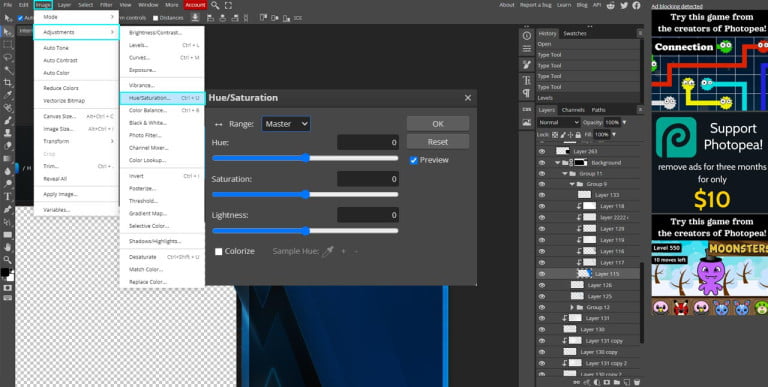Click the delete layer trash icon
The image size is (768, 387).
pos(637,382)
